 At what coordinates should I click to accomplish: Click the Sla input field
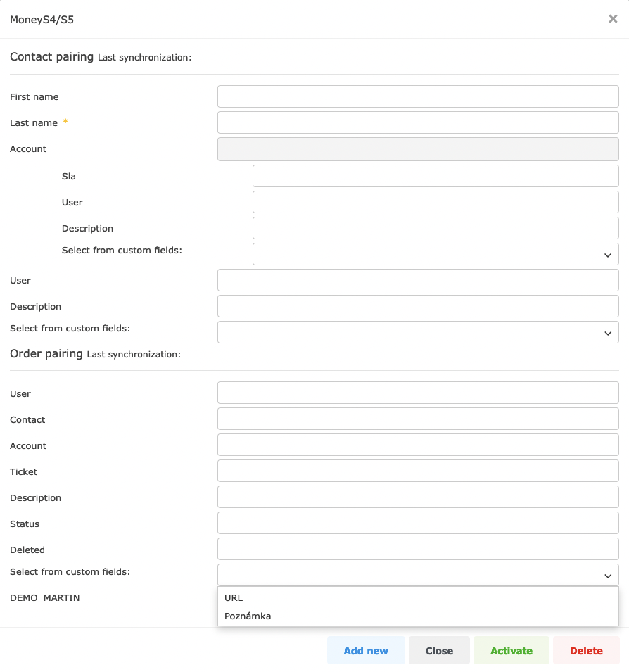[x=436, y=175]
